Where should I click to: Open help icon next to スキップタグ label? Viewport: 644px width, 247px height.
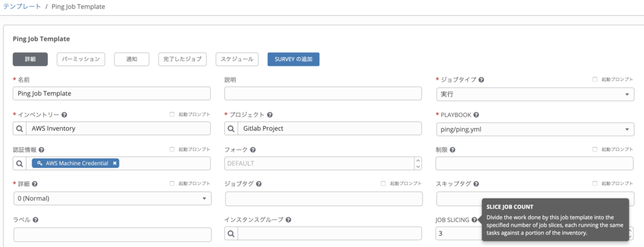coord(476,184)
